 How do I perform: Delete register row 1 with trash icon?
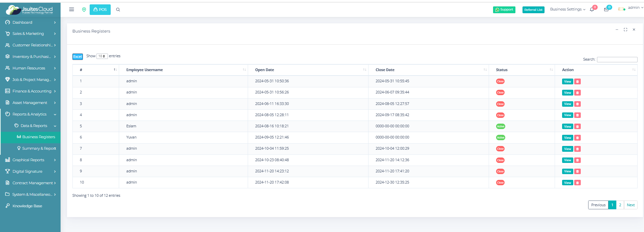pyautogui.click(x=578, y=82)
